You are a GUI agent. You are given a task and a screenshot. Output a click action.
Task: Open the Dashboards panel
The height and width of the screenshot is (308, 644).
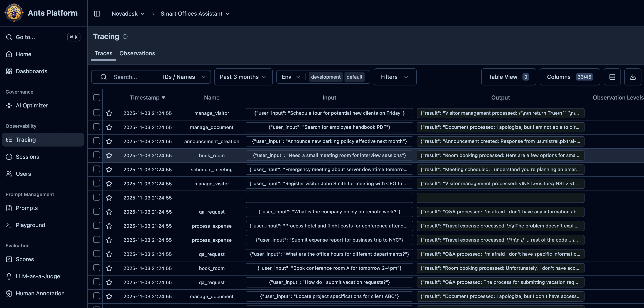(31, 71)
